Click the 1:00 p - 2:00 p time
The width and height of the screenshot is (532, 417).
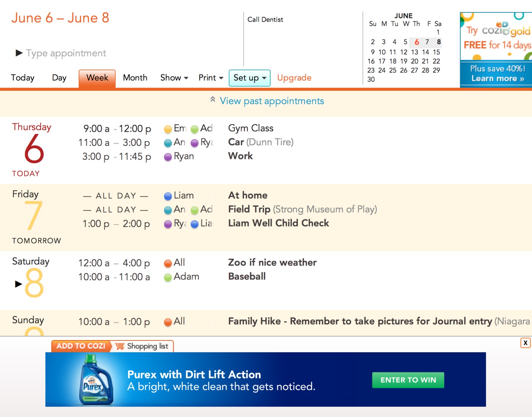tap(116, 224)
